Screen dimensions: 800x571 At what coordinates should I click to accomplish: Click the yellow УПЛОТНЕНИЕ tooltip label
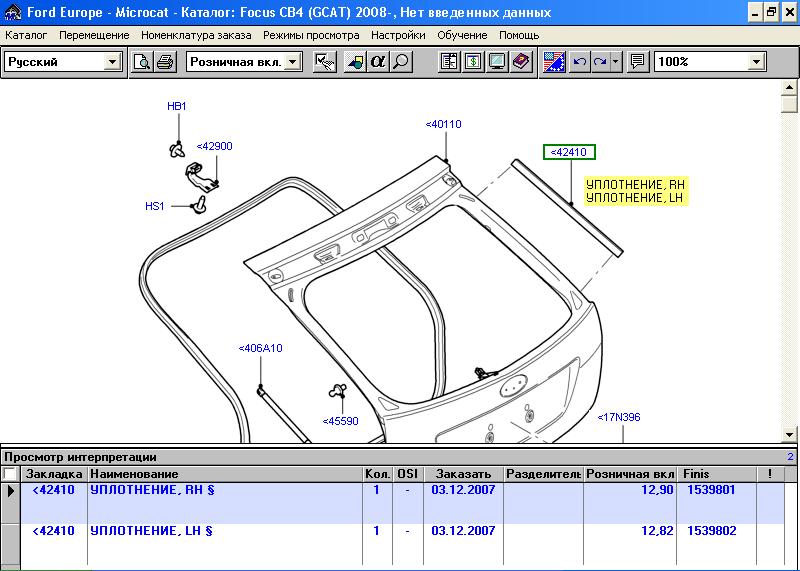click(x=636, y=191)
